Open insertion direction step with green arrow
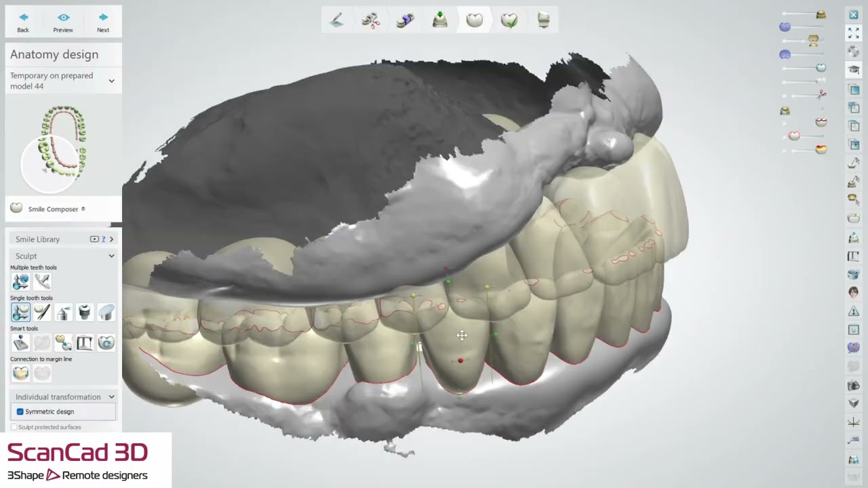 pos(439,20)
